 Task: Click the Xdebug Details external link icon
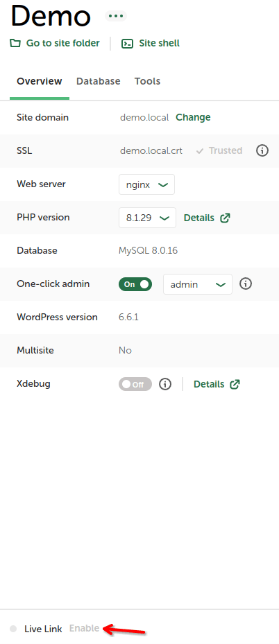[x=235, y=384]
